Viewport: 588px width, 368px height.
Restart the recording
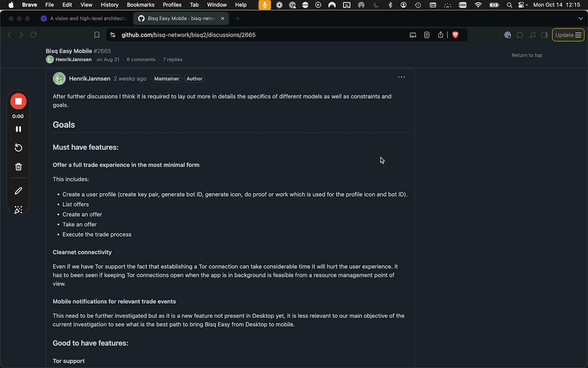point(18,148)
